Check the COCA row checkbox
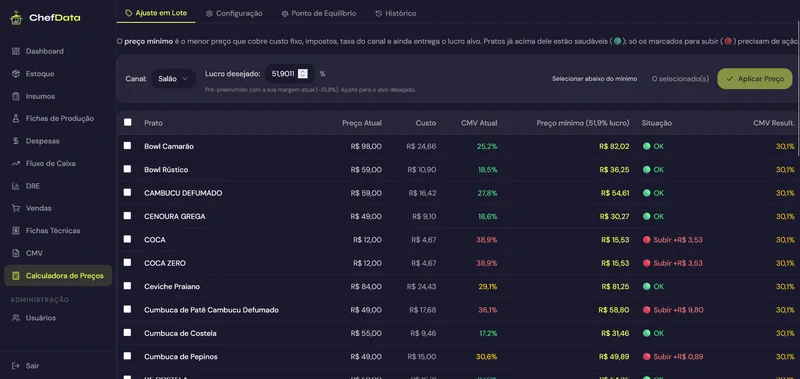The height and width of the screenshot is (379, 800). [x=128, y=239]
